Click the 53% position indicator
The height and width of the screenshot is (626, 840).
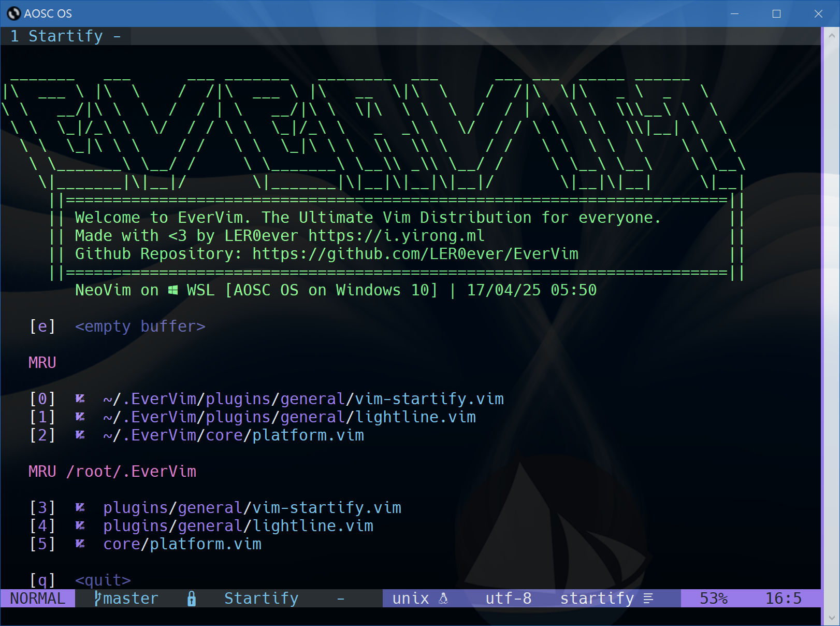pos(714,599)
